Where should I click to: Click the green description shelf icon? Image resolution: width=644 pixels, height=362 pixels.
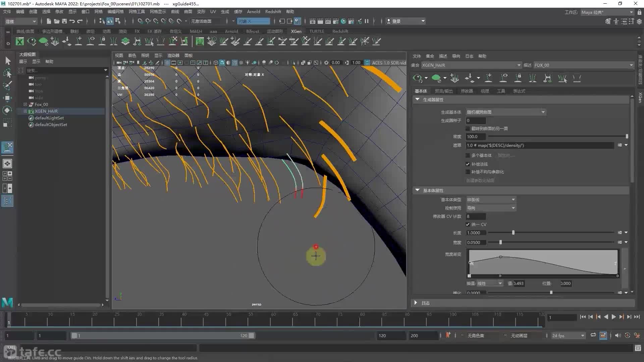[x=43, y=41]
